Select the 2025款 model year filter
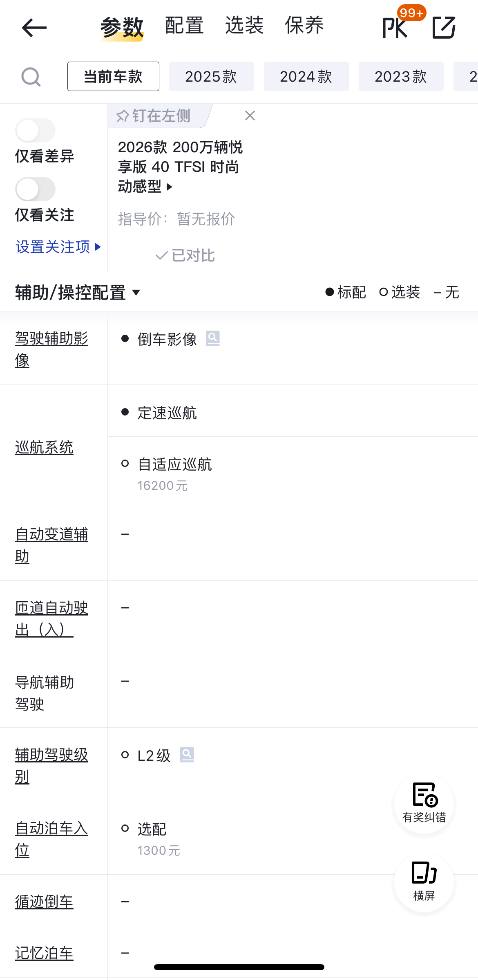Viewport: 478px width, 980px height. (x=211, y=77)
